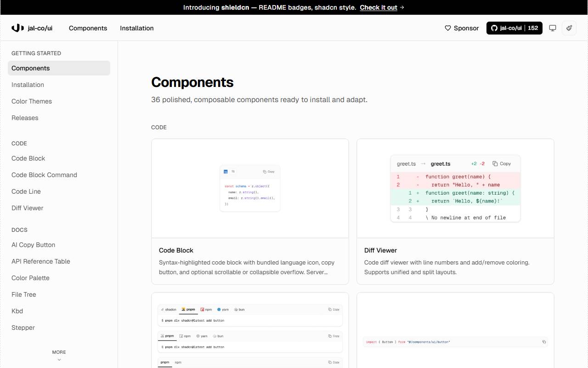Follow the 'Check it out' banner link

379,7
